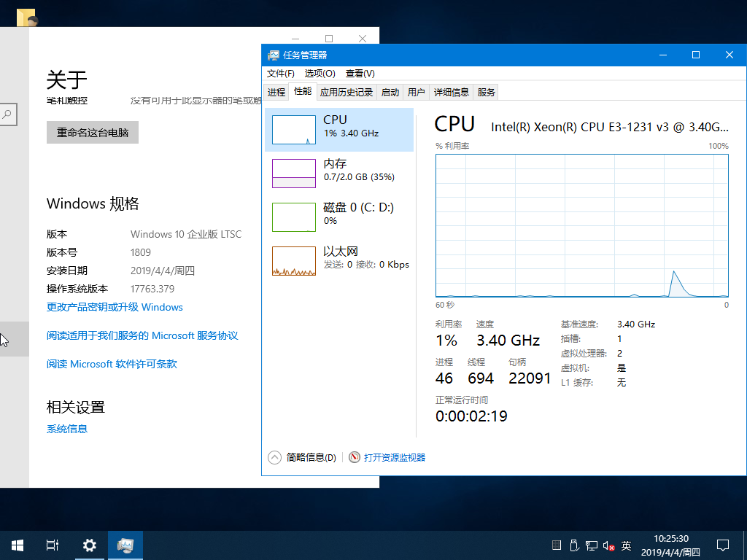Viewport: 747px width, 560px height.
Task: Click the Intel Xeon E3-1231 v3 text
Action: 610,127
